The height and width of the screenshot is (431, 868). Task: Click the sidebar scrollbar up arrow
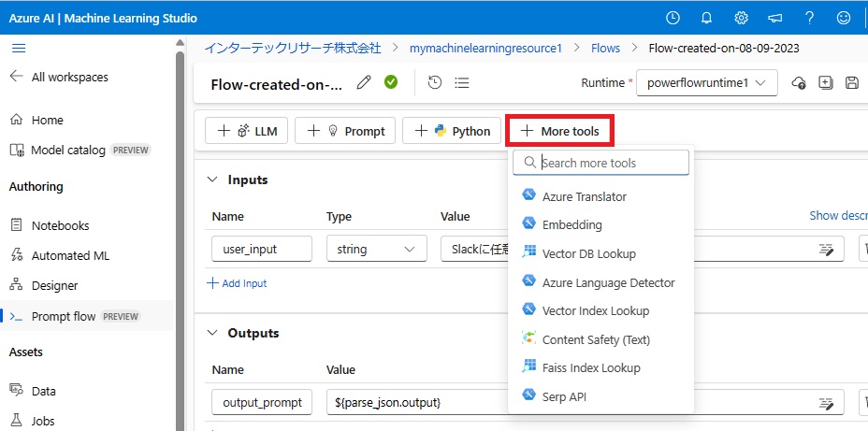click(180, 43)
